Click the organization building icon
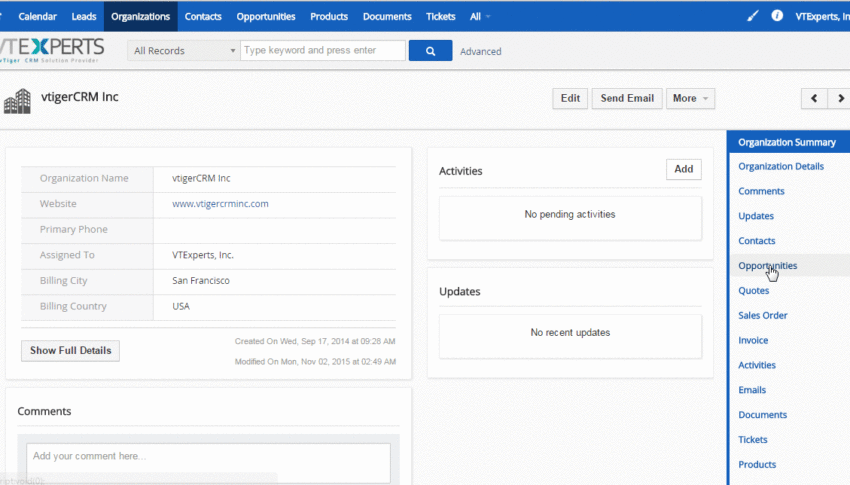Screen dimensions: 850x485 click(x=17, y=101)
